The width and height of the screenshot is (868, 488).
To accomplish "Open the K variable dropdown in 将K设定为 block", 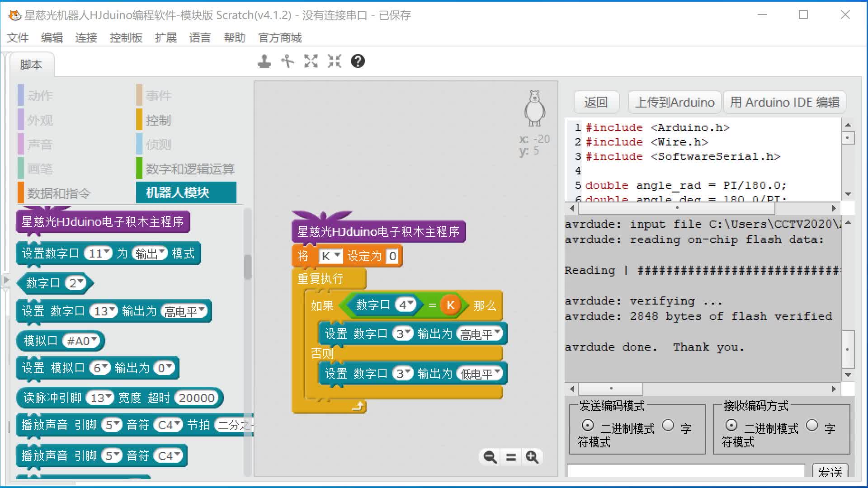I will click(330, 256).
